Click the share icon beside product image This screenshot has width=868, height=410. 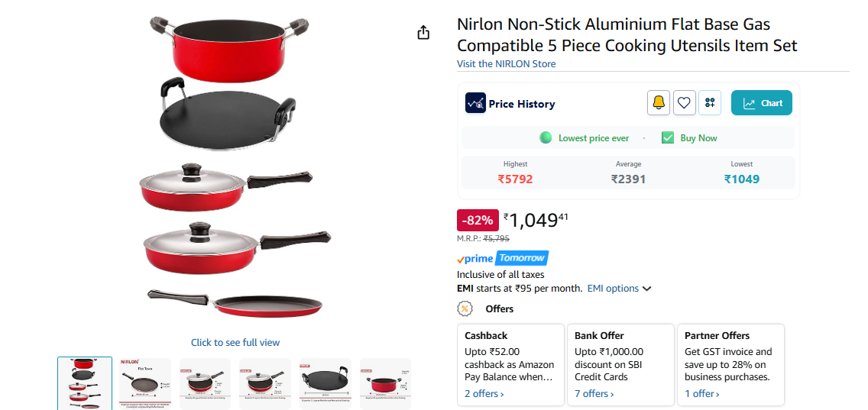point(423,33)
